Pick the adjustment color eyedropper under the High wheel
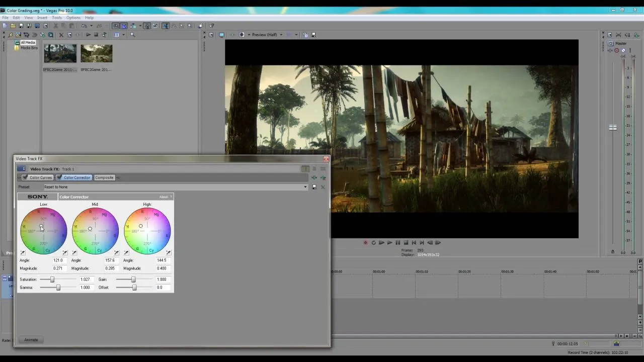Screen dimensions: 644x362 [x=168, y=252]
